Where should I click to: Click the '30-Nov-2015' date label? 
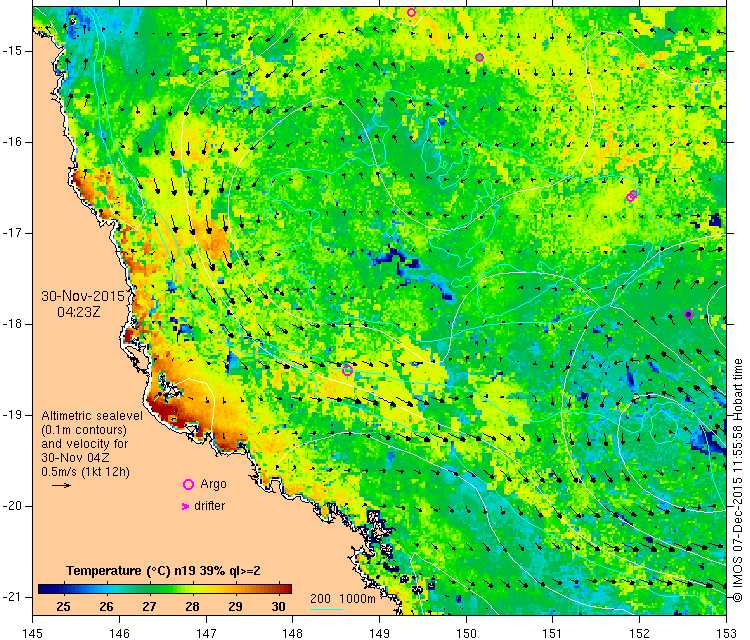83,296
